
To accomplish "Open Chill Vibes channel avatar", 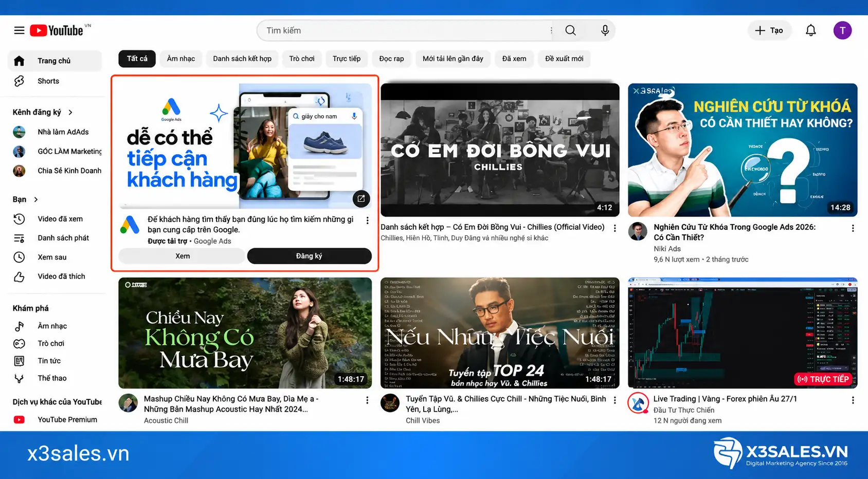I will click(390, 403).
